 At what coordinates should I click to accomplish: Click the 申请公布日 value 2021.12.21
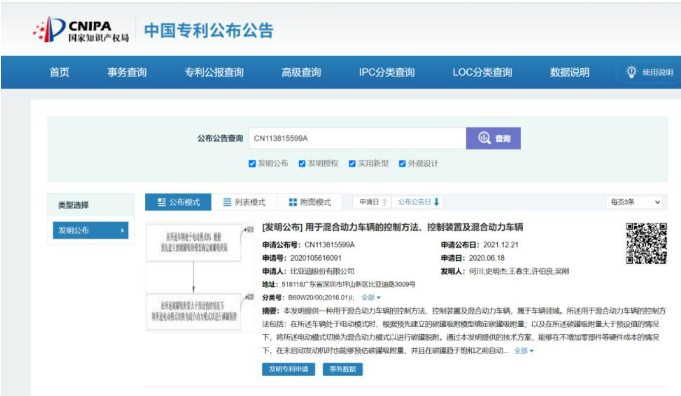tap(501, 245)
